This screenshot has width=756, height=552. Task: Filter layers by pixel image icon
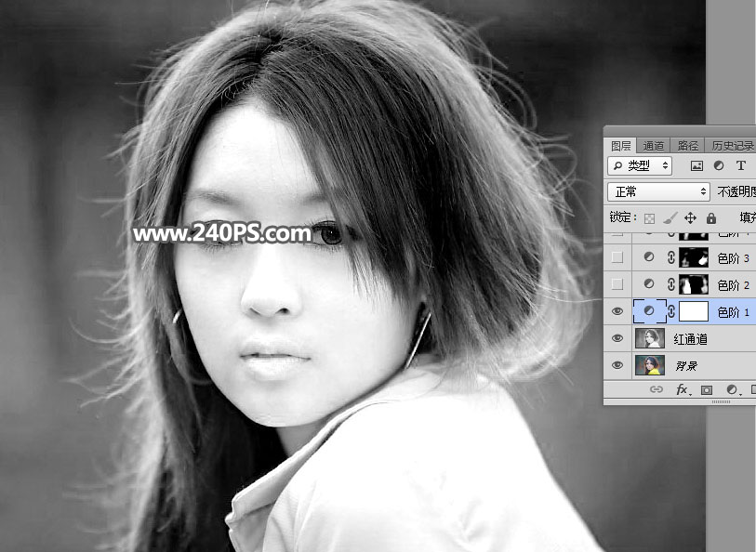pyautogui.click(x=696, y=166)
